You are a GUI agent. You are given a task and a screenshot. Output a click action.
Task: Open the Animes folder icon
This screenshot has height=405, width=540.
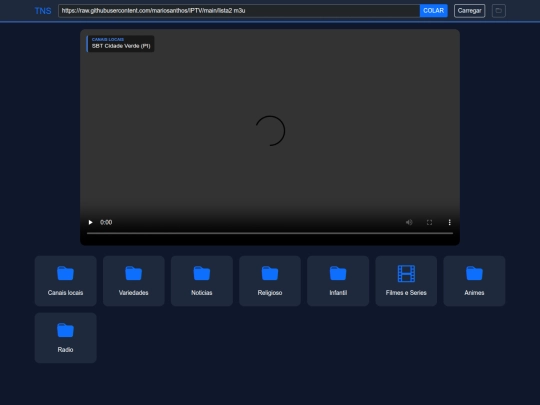point(474,273)
